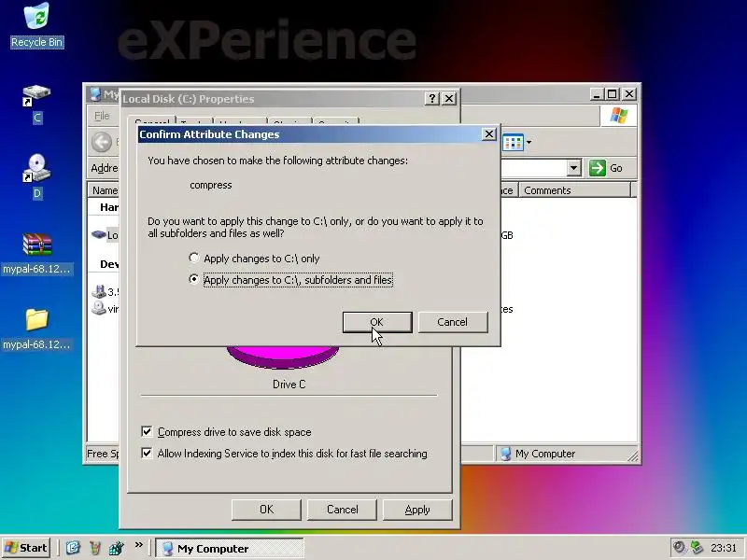
Task: Expand the Views dropdown arrow
Action: pyautogui.click(x=529, y=142)
